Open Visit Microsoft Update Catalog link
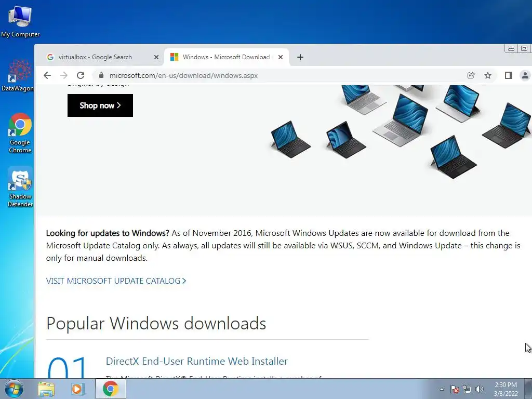Image resolution: width=532 pixels, height=399 pixels. tap(116, 281)
